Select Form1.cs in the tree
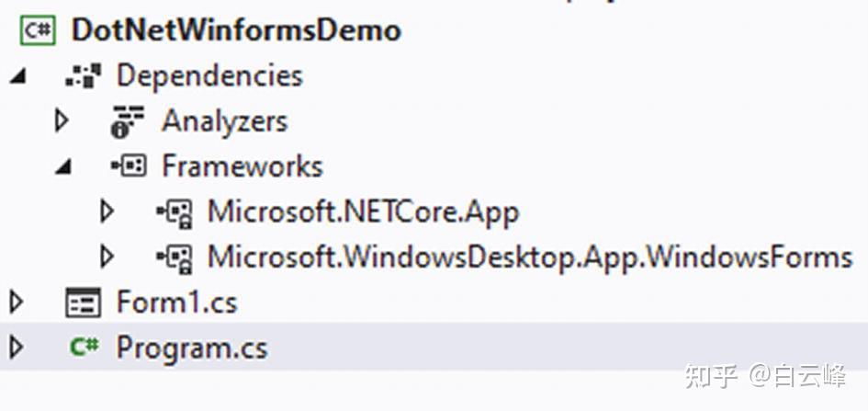 point(177,303)
